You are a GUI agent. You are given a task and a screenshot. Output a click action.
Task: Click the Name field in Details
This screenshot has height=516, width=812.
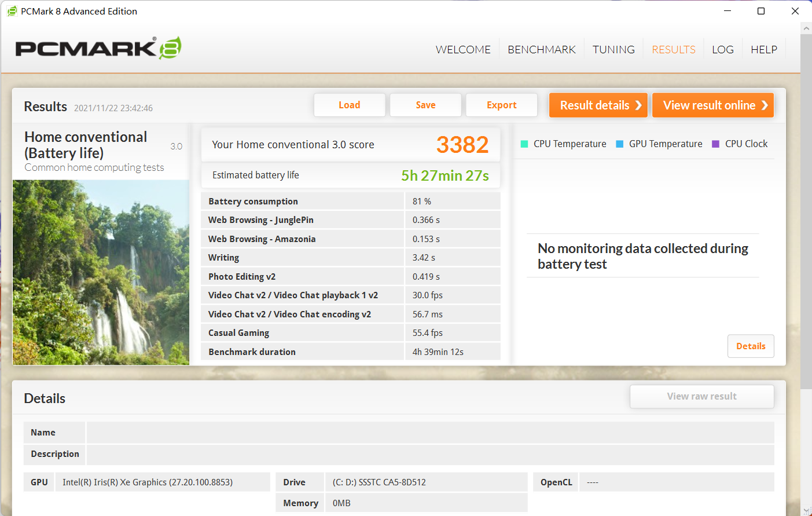point(430,433)
